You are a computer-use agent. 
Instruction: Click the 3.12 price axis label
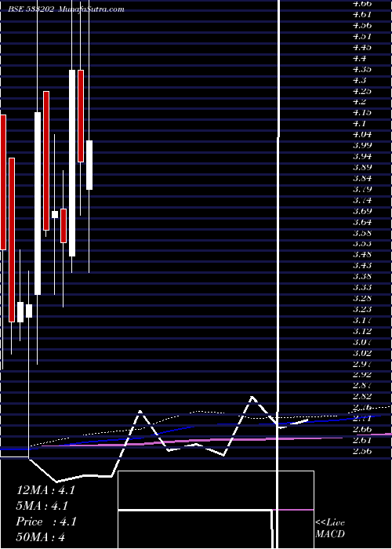[x=362, y=331]
